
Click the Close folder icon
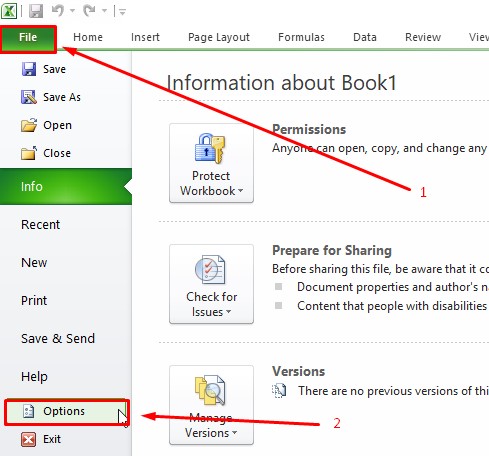tap(29, 153)
